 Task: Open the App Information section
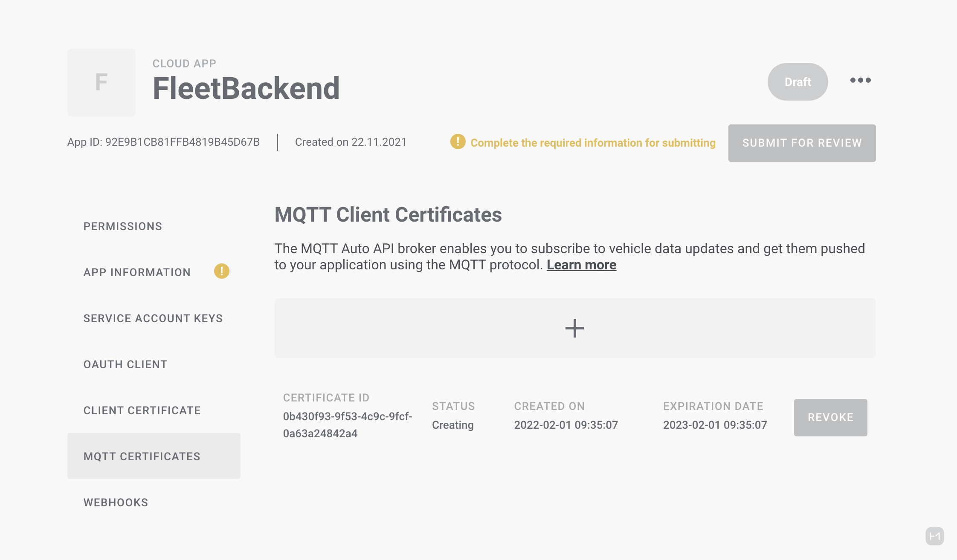coord(137,272)
